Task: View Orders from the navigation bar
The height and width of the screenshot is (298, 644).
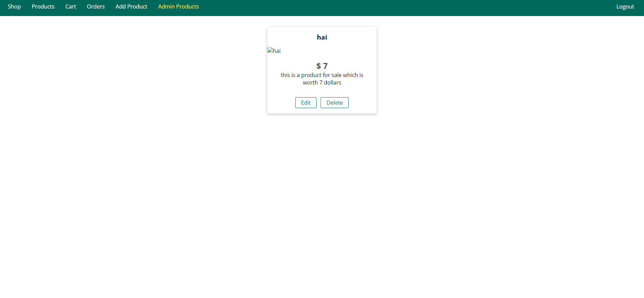Action: (96, 6)
